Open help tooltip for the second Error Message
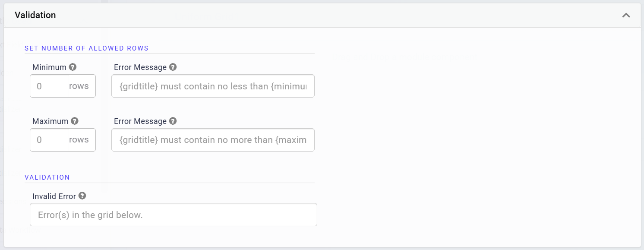The image size is (644, 250). 173,121
